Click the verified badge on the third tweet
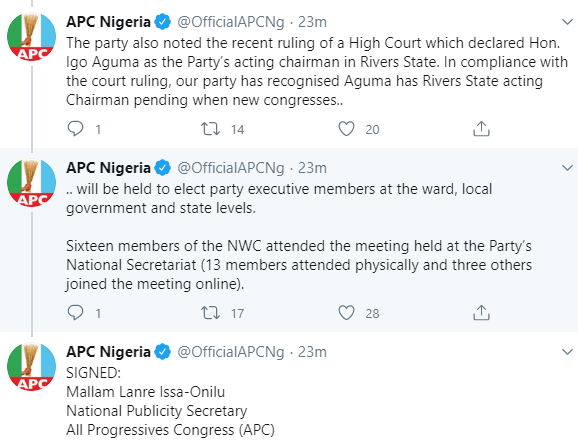 click(163, 352)
